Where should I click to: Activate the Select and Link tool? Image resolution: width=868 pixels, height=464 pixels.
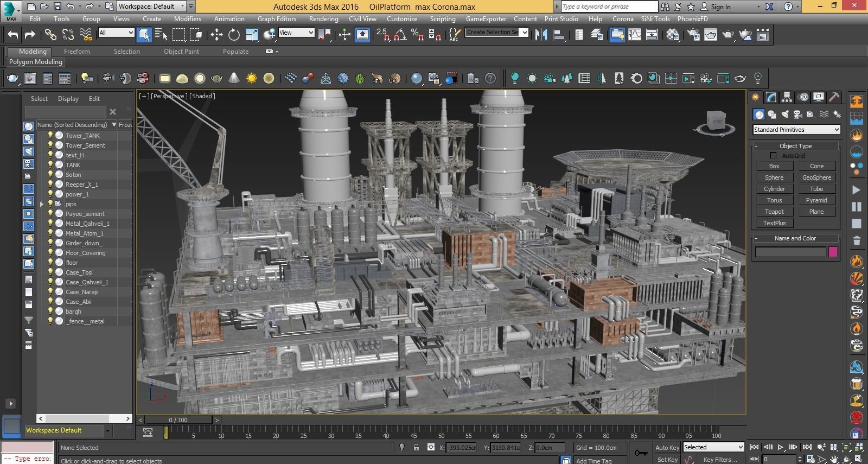pyautogui.click(x=50, y=35)
